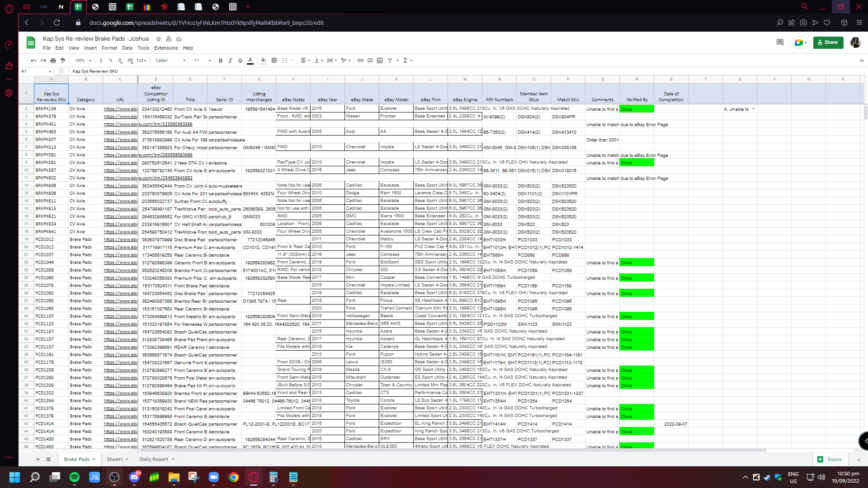Viewport: 868px width, 488px height.
Task: Select the Paint format tool
Action: point(63,61)
